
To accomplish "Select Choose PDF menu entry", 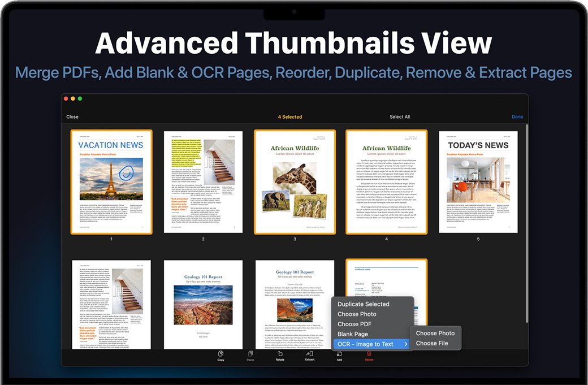I will (x=354, y=325).
